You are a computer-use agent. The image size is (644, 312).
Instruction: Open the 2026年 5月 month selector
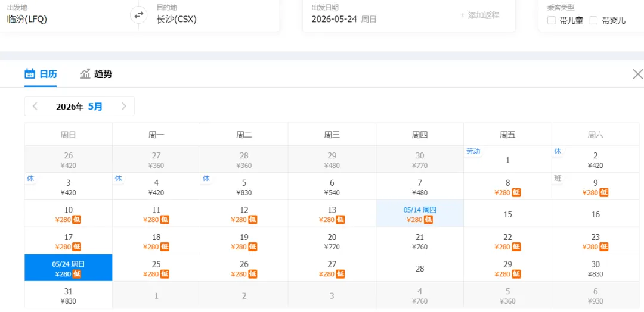(x=79, y=107)
